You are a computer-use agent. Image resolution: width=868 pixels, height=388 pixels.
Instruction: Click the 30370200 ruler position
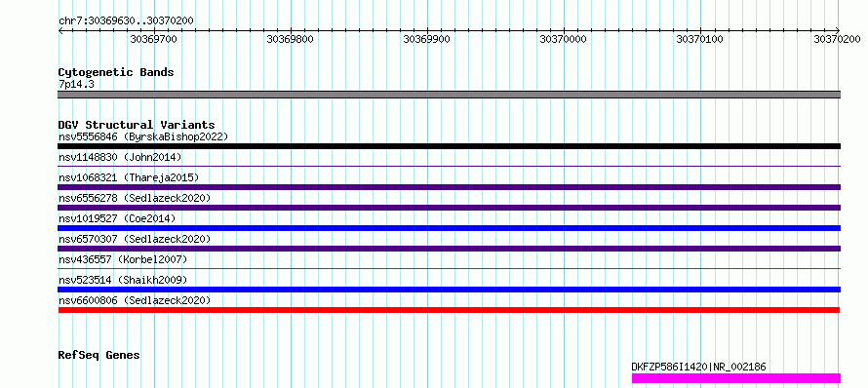tap(837, 39)
